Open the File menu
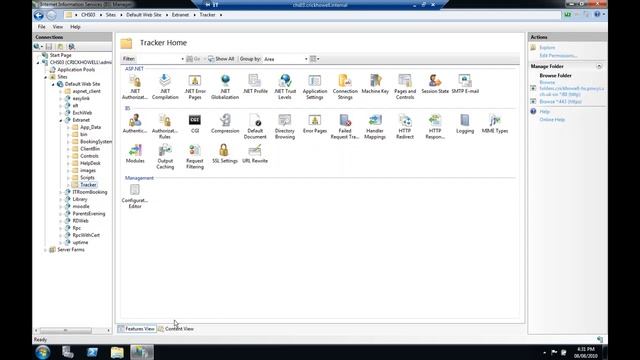640x360 pixels. click(42, 27)
